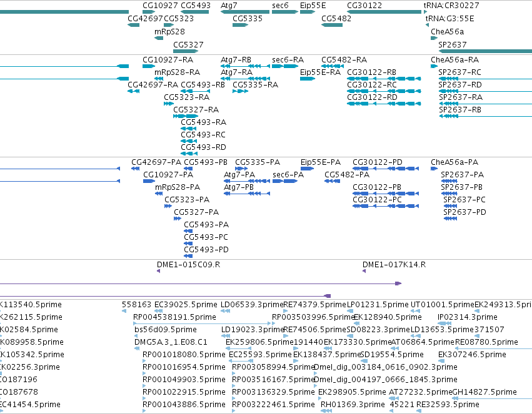Click EST 558163 label
This screenshot has width=532, height=414.
[x=136, y=305]
